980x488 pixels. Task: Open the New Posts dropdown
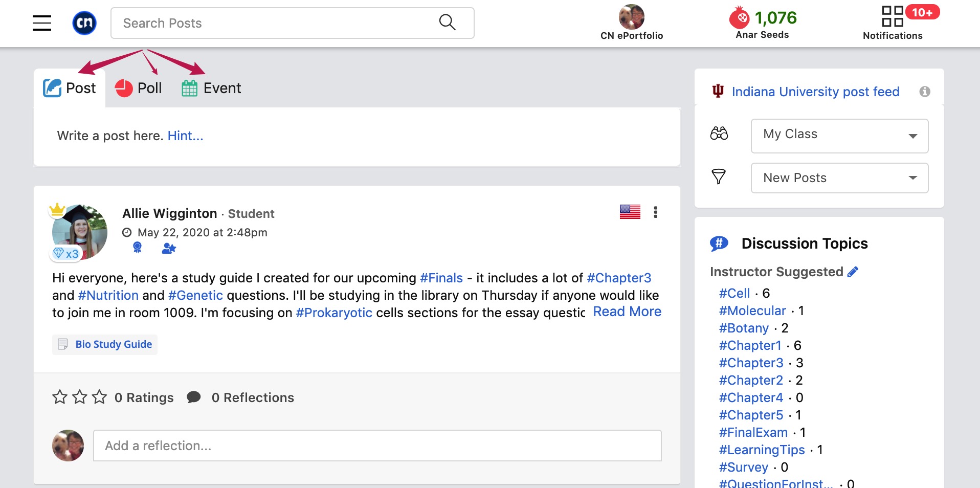(839, 178)
